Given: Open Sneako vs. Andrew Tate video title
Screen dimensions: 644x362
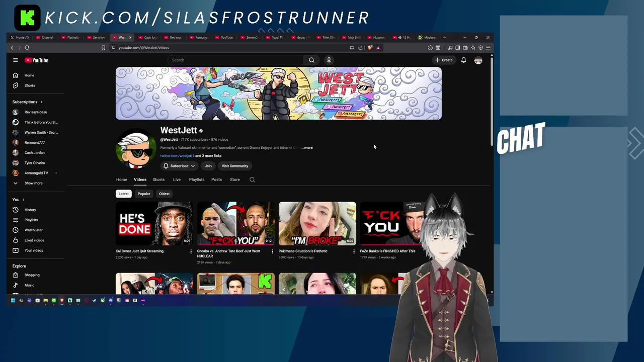Looking at the screenshot, I should click(x=229, y=253).
